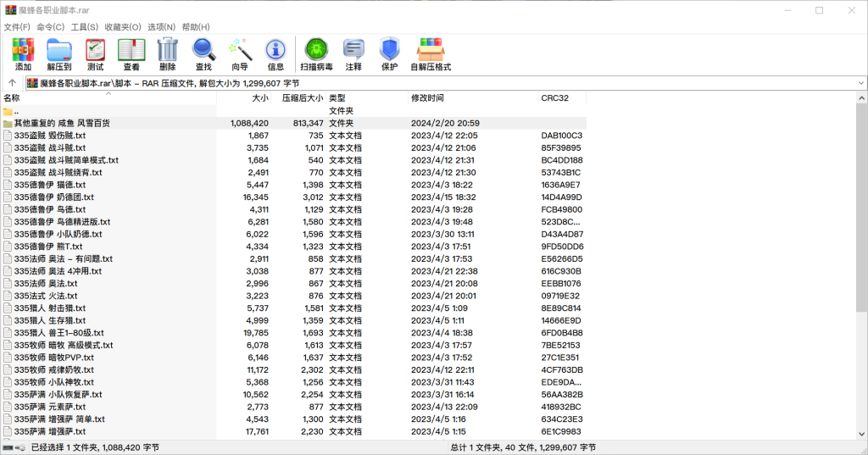Open the 注释 (Comment) tool
Image resolution: width=868 pixels, height=455 pixels.
click(353, 54)
